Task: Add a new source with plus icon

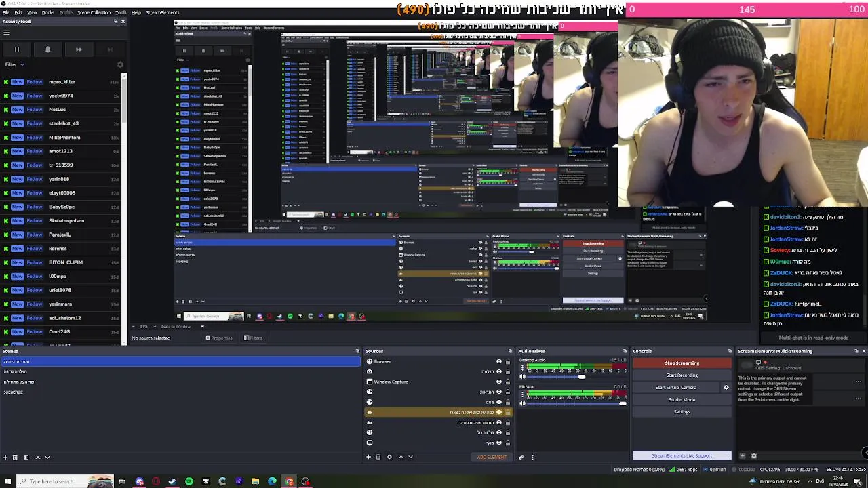Action: coord(369,457)
